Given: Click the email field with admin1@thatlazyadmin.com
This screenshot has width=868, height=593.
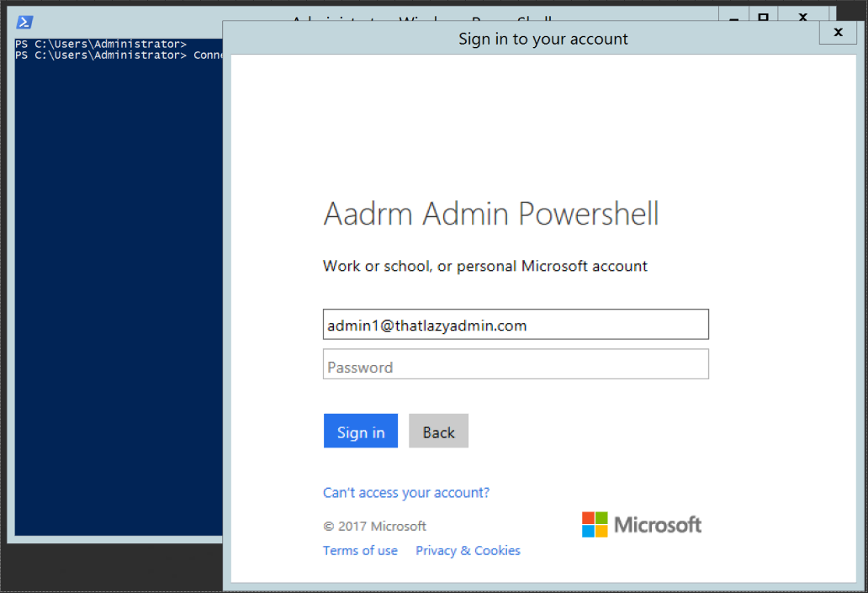Looking at the screenshot, I should [x=516, y=325].
